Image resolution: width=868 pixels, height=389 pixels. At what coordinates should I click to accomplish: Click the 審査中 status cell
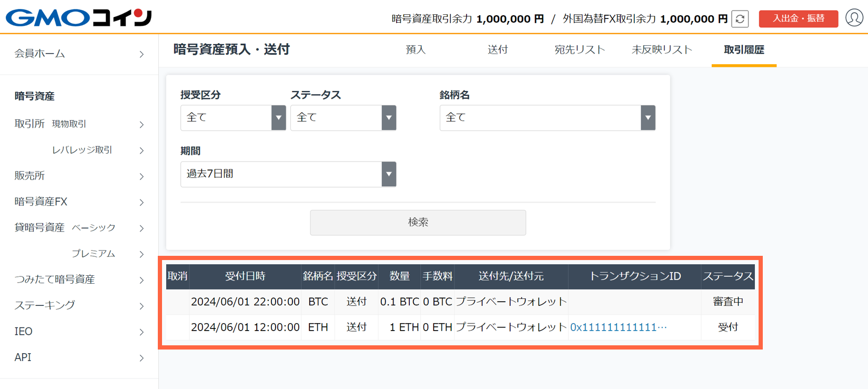(728, 302)
